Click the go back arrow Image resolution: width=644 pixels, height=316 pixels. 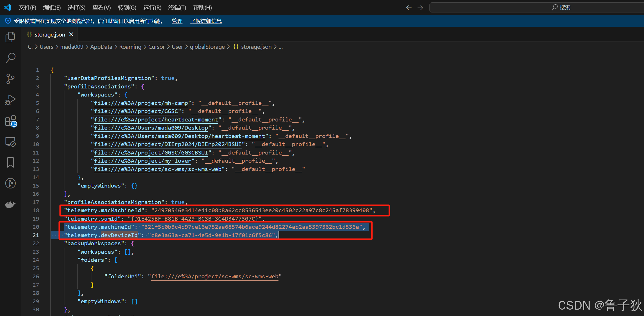coord(409,8)
